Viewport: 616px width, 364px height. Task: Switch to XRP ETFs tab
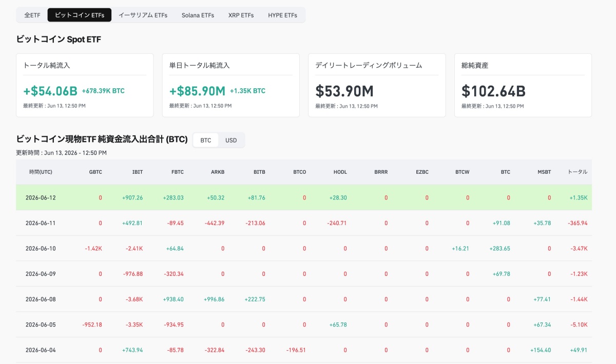click(x=241, y=15)
